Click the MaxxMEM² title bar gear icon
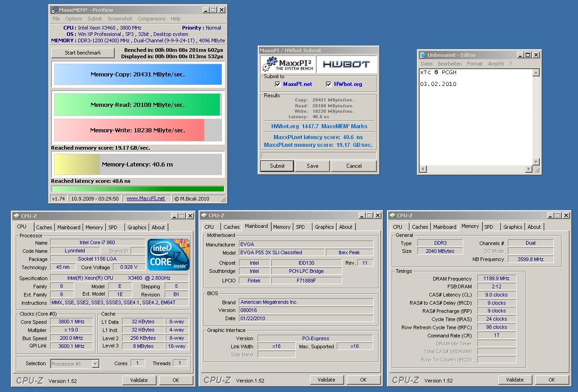The image size is (578, 392). 54,10
